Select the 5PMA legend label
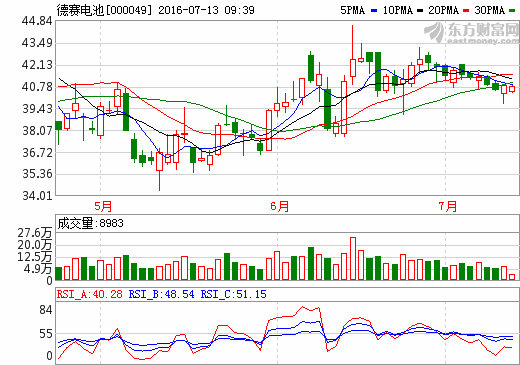520x365 pixels. point(353,10)
